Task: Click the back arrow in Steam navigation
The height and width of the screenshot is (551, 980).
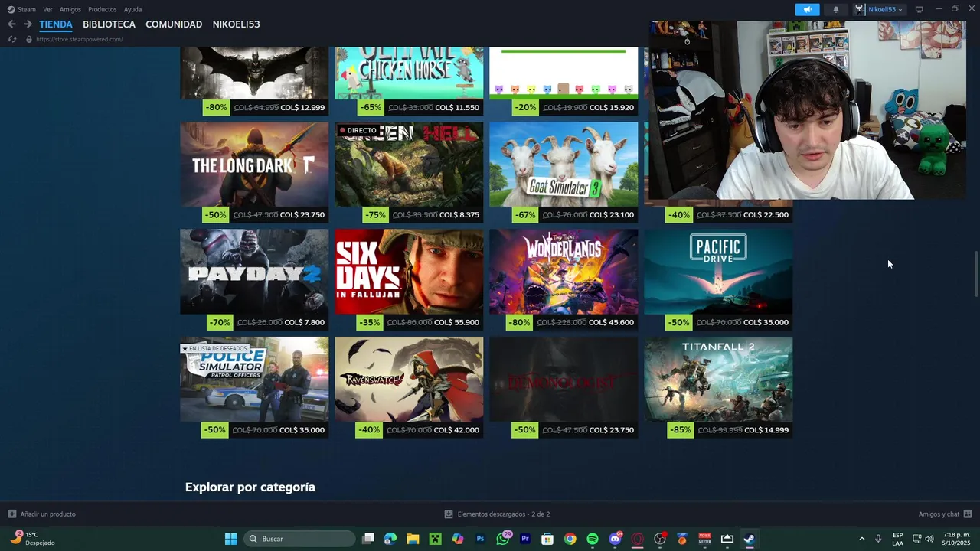Action: 11,24
